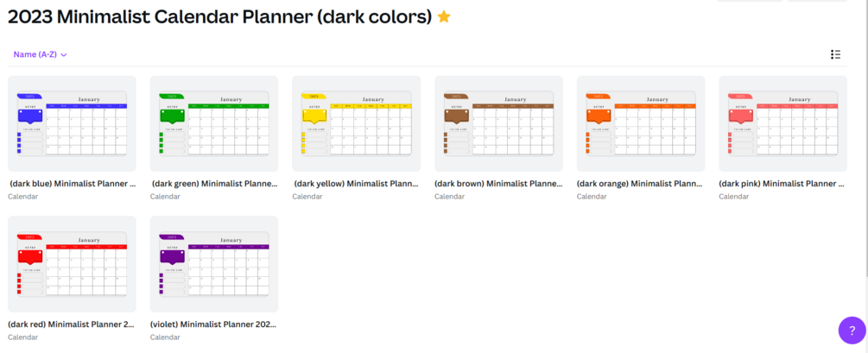Image resolution: width=868 pixels, height=353 pixels.
Task: Click the (dark pink) Minimalist Planner title
Action: coord(782,184)
